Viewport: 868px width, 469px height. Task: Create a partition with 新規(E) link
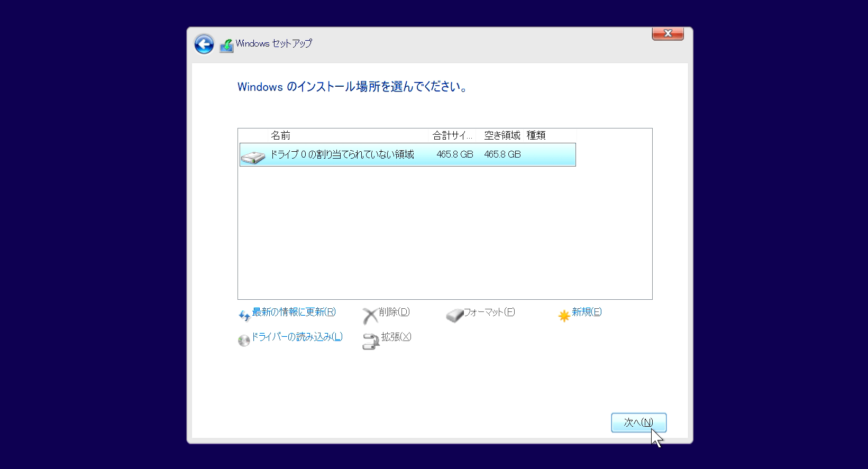click(x=587, y=312)
